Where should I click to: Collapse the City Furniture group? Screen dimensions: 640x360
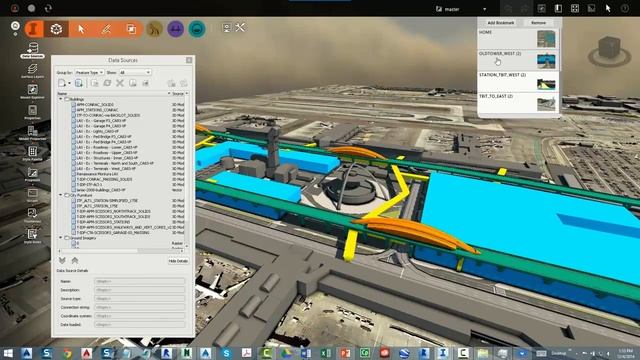tap(61, 195)
